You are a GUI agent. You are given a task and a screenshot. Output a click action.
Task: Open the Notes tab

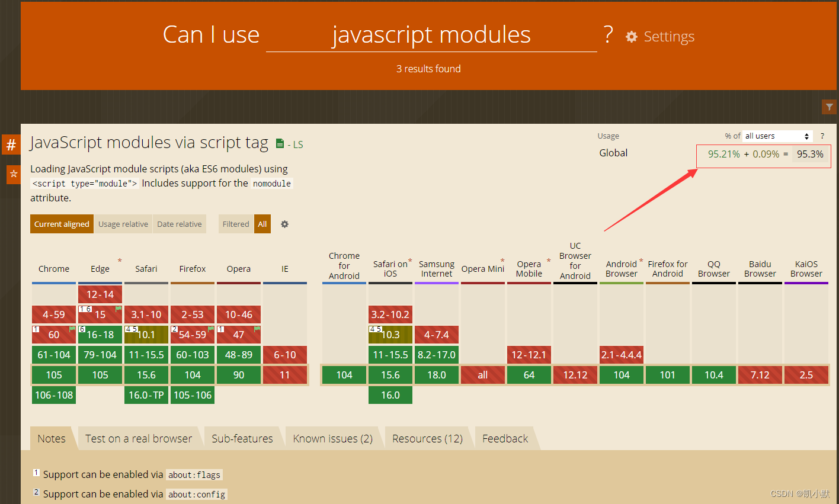click(x=52, y=439)
